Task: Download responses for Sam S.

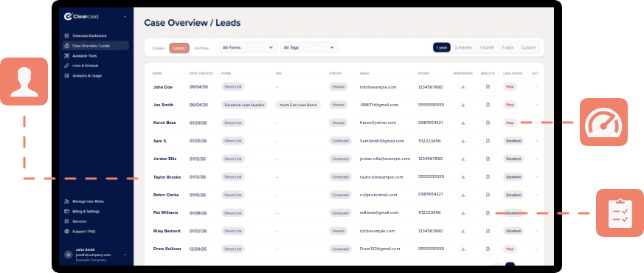Action: pos(463,141)
